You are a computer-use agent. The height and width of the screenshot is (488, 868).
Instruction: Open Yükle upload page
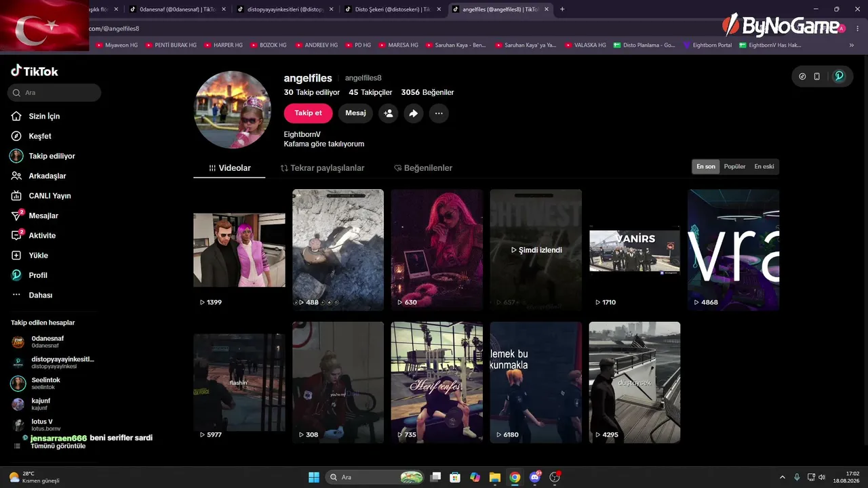point(29,256)
